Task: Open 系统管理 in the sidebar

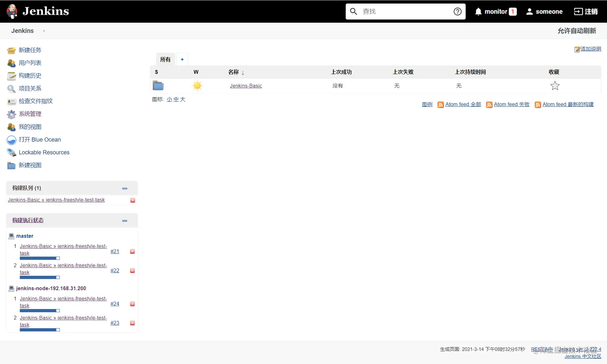Action: click(x=30, y=114)
